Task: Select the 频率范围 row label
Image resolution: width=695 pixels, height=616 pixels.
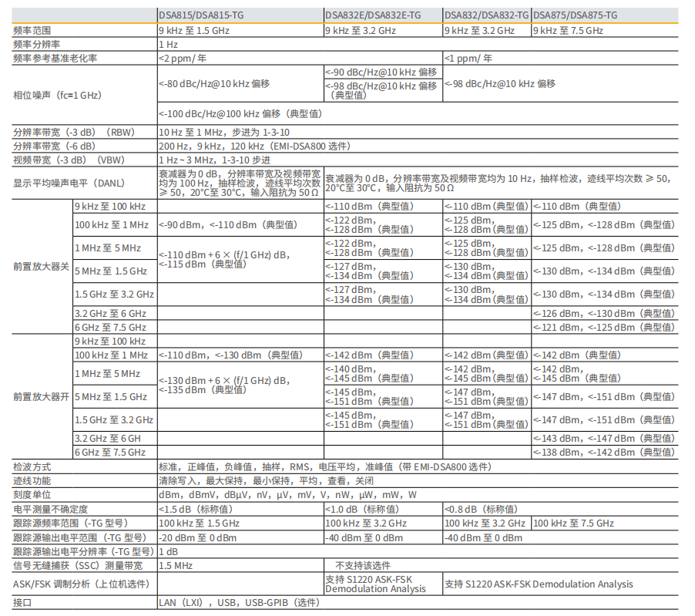Action: [x=33, y=30]
